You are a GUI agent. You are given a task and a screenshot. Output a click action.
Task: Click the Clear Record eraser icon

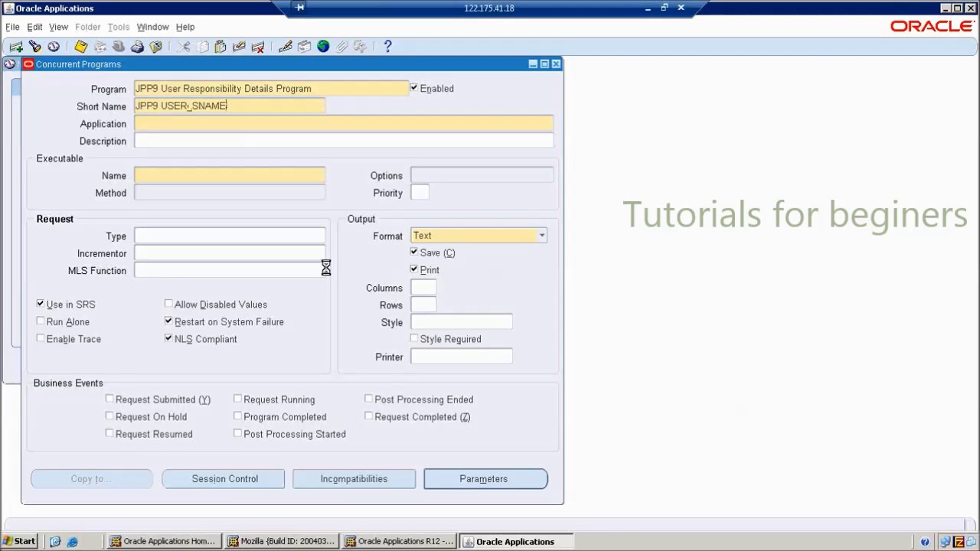pos(239,47)
